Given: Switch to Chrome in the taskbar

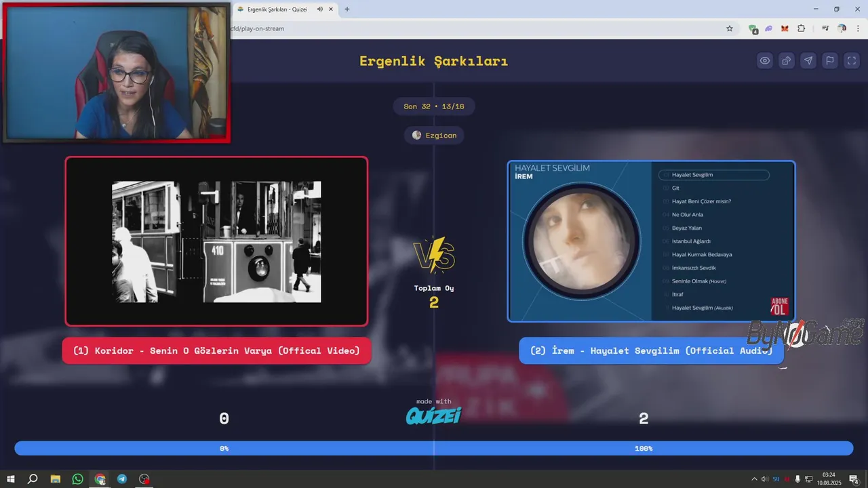Looking at the screenshot, I should tap(100, 479).
